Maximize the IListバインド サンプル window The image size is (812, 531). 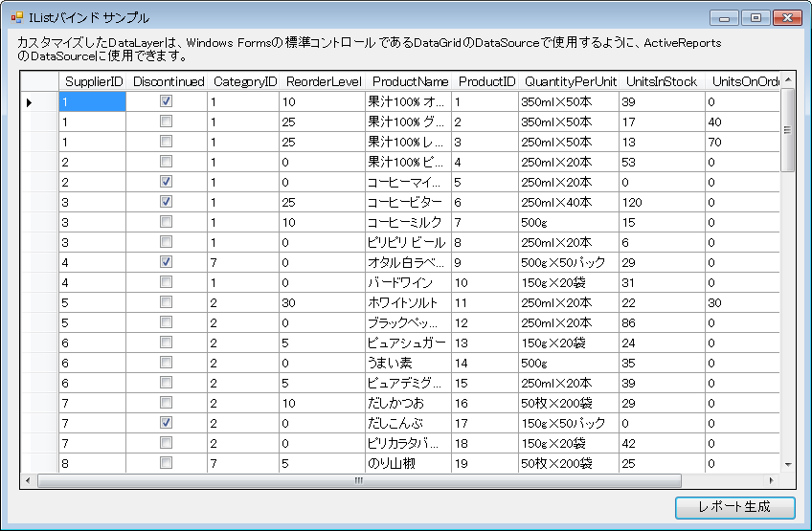click(x=756, y=18)
